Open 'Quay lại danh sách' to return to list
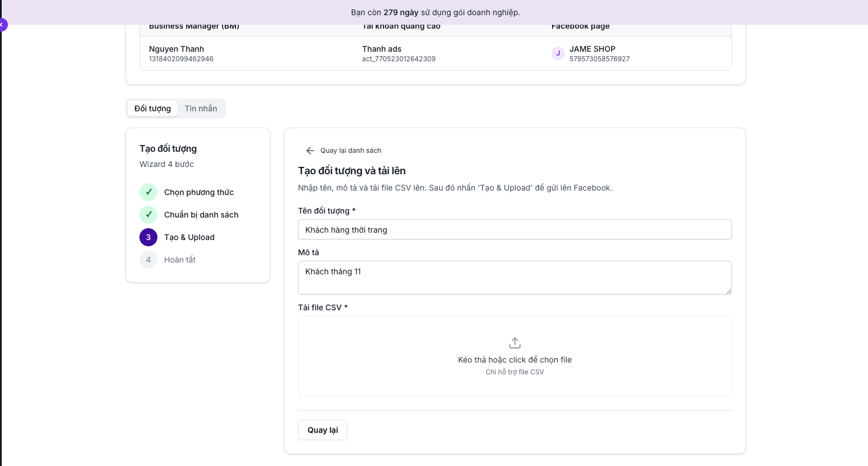 351,150
